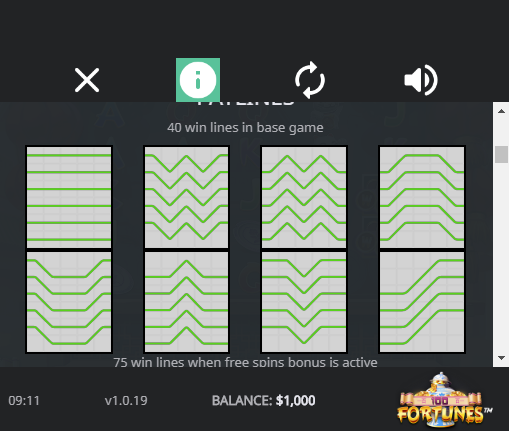The height and width of the screenshot is (431, 509).
Task: Click the 100 Fortunes game logo
Action: click(445, 400)
